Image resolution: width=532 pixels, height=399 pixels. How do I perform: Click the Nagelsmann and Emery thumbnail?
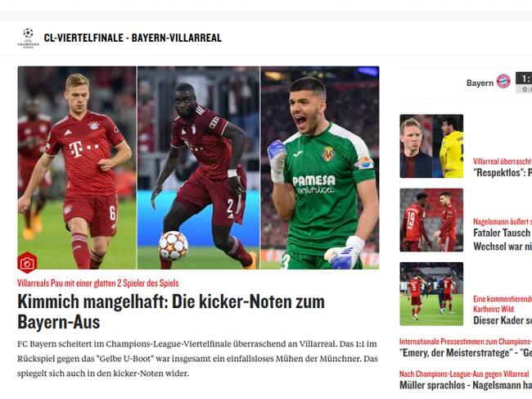431,146
